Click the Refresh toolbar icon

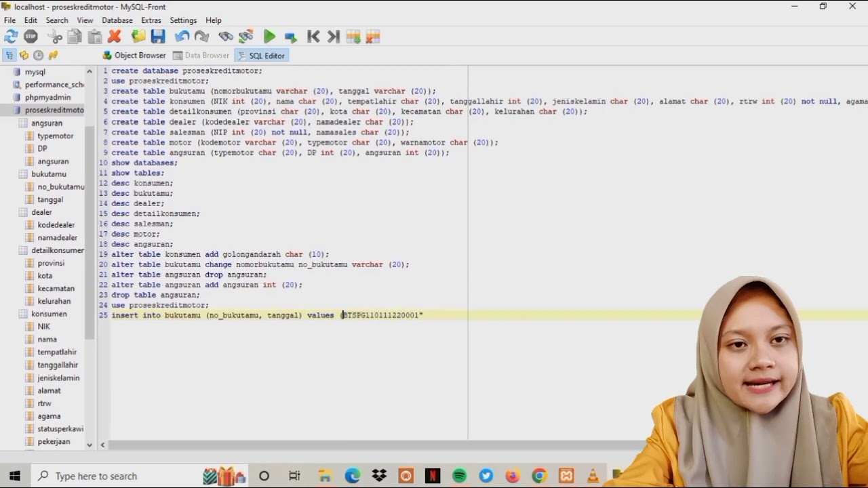click(11, 37)
